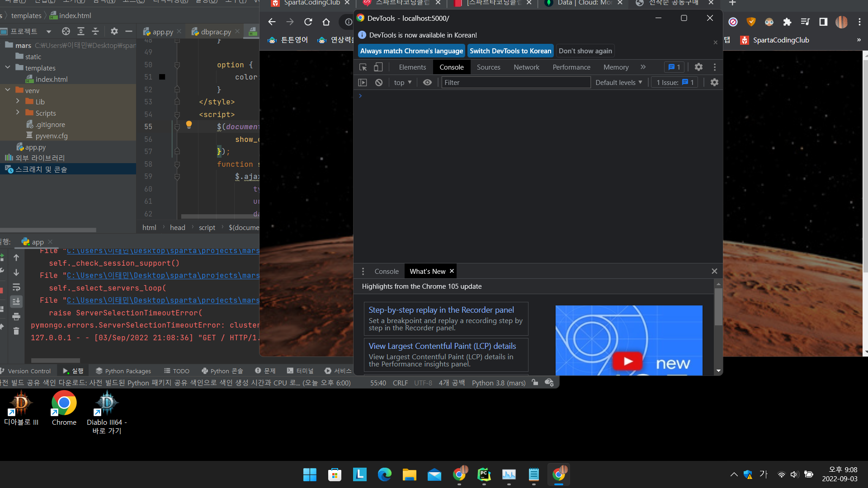Open PyCharm from the taskbar

484,474
